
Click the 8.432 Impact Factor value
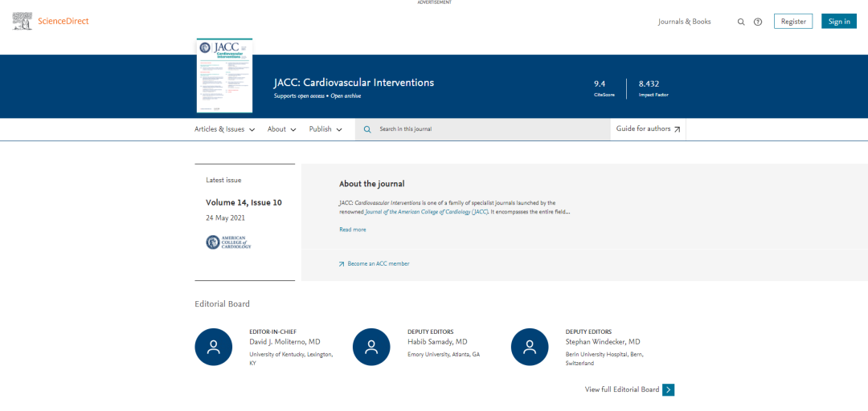(649, 84)
